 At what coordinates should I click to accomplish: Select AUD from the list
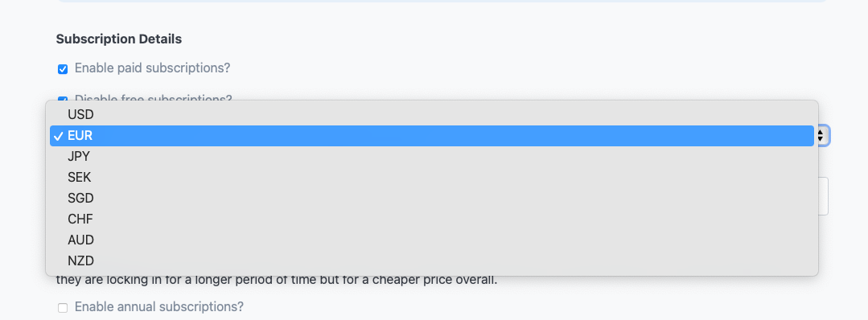(432, 240)
